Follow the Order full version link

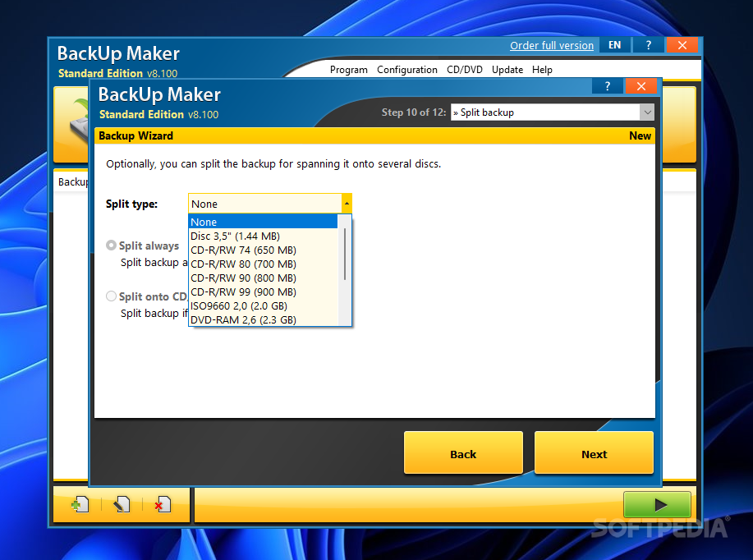551,46
